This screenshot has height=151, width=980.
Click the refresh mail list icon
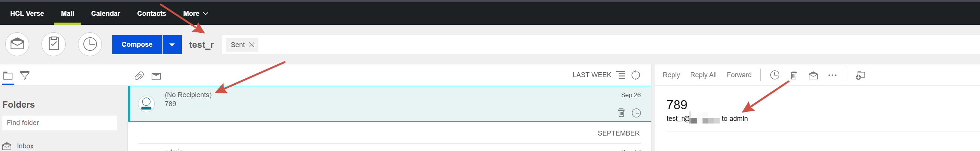coord(636,75)
